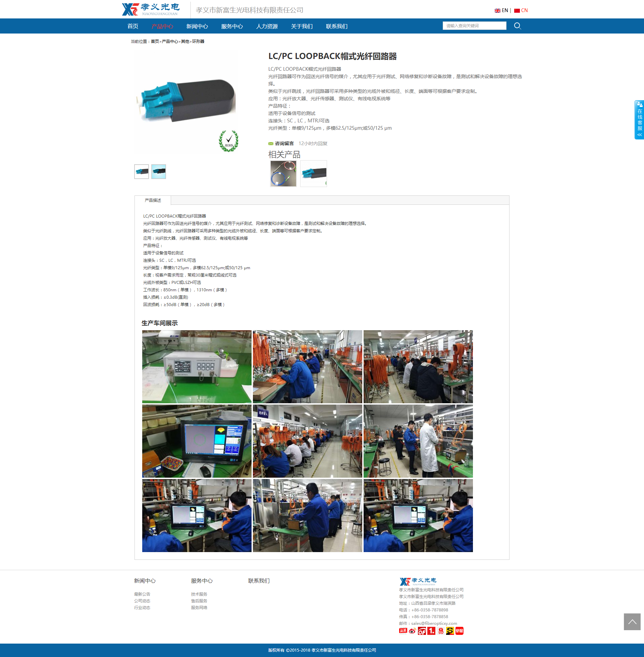The width and height of the screenshot is (644, 657).
Task: Click the RoHS certification badge
Action: (x=229, y=141)
